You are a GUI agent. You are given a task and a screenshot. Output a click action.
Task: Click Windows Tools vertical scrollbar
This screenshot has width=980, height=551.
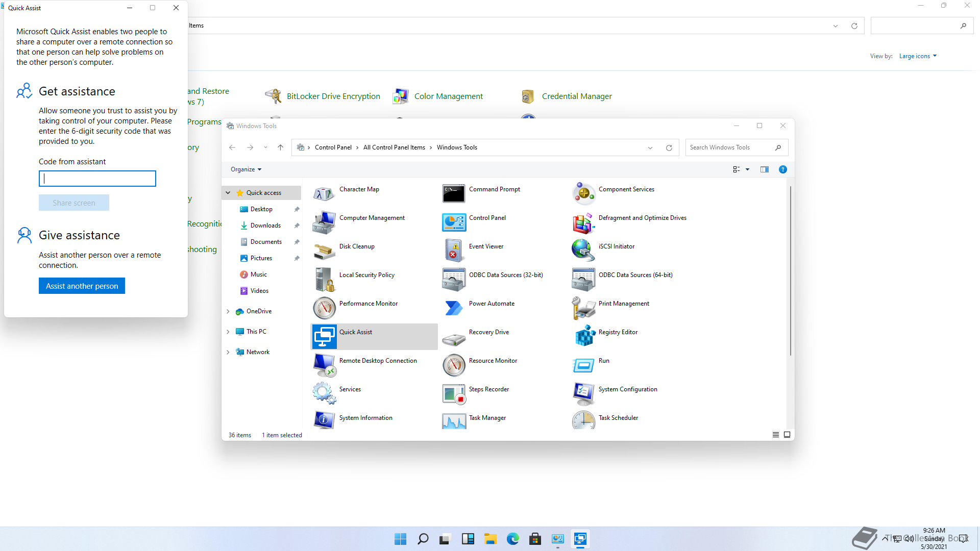(790, 270)
